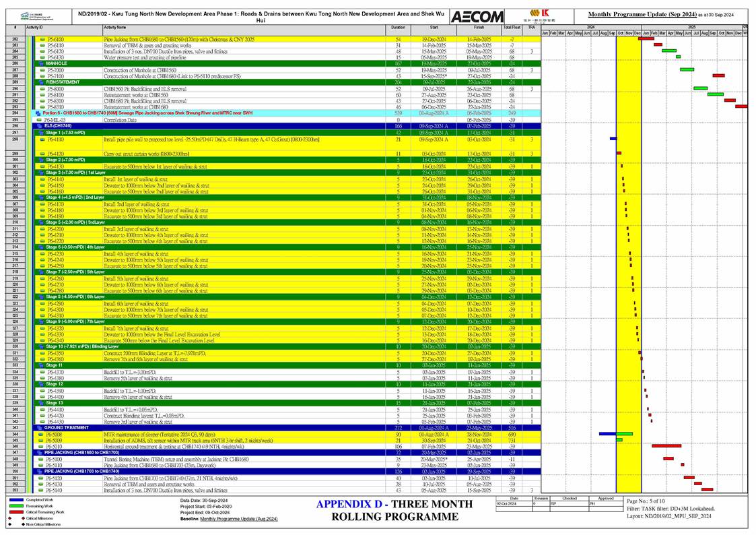
Task: Click the Total Float column header
Action: tap(512, 28)
